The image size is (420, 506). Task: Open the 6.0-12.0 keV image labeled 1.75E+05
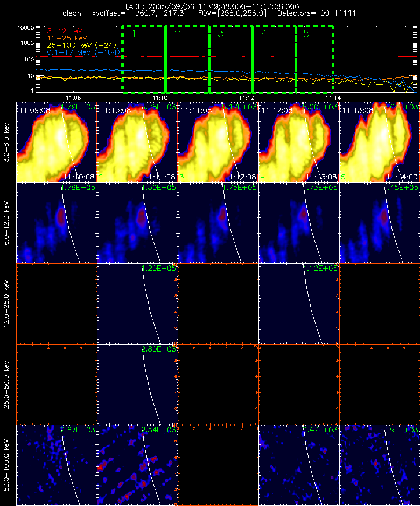(x=218, y=223)
